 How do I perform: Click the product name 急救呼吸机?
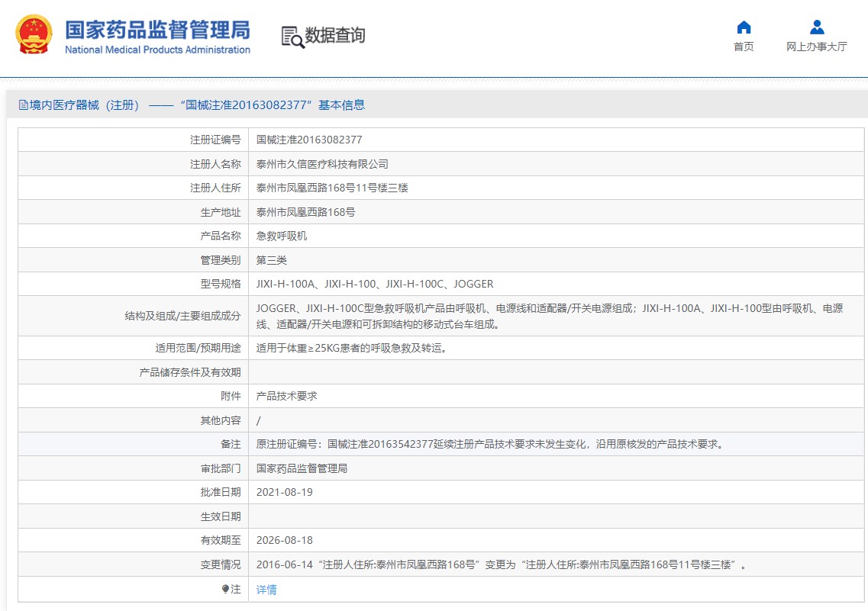[282, 236]
